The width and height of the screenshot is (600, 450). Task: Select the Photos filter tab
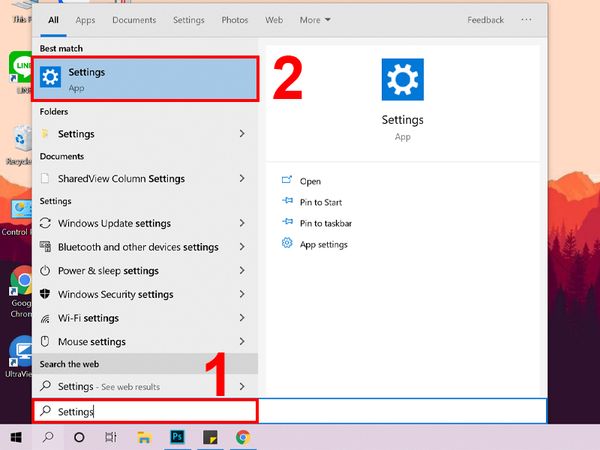(235, 20)
